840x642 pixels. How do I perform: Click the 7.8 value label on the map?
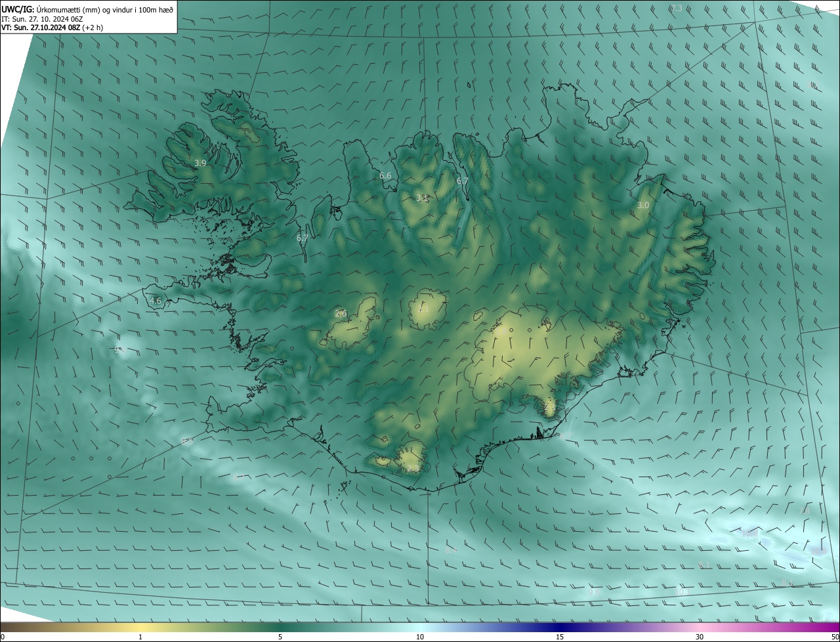coord(804,511)
